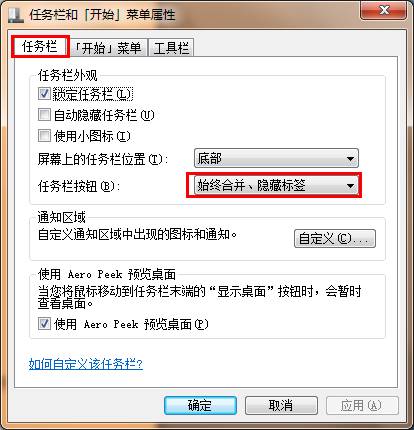Disable 使用 Aero Peek 预览桌面 checkbox

[x=44, y=323]
